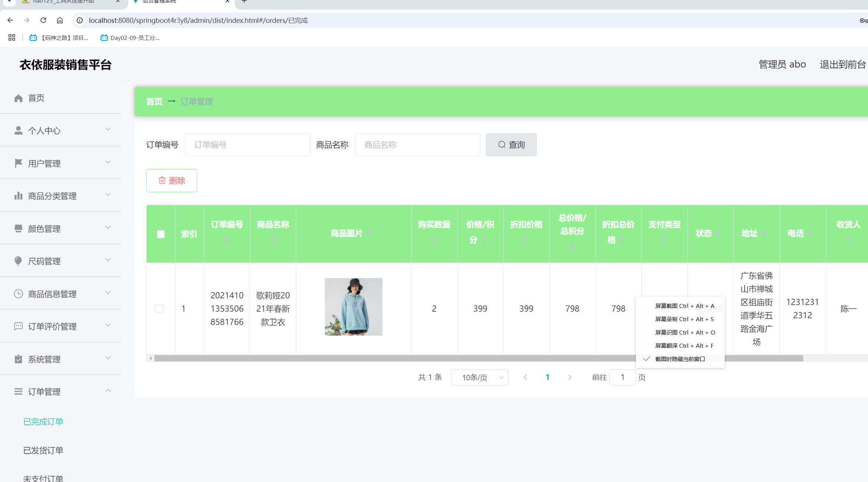
Task: Tick the checkbox for order row 1
Action: [160, 309]
